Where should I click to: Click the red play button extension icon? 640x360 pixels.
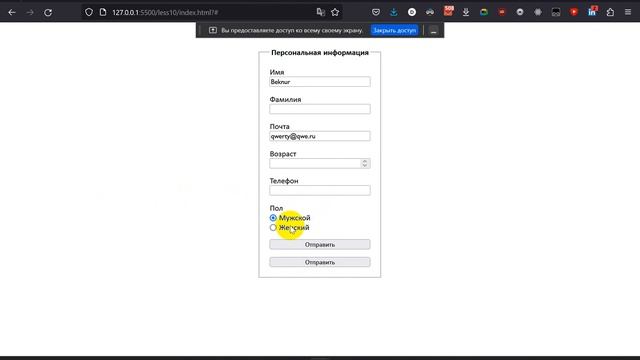click(x=574, y=12)
